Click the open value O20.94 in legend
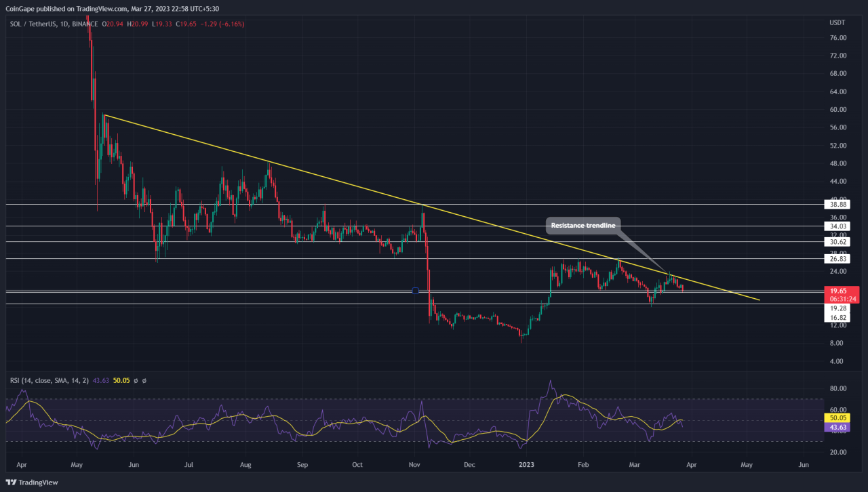This screenshot has height=492, width=868. [114, 24]
